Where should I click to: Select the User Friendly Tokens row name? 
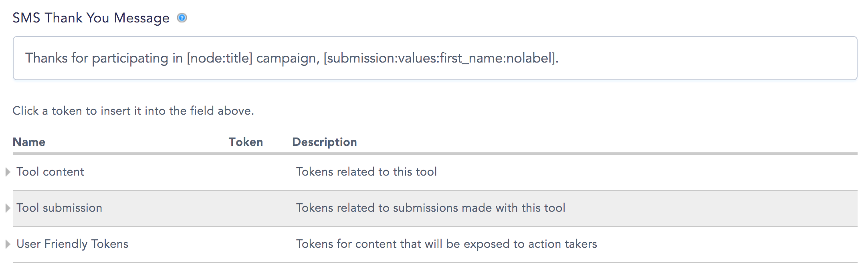point(73,244)
